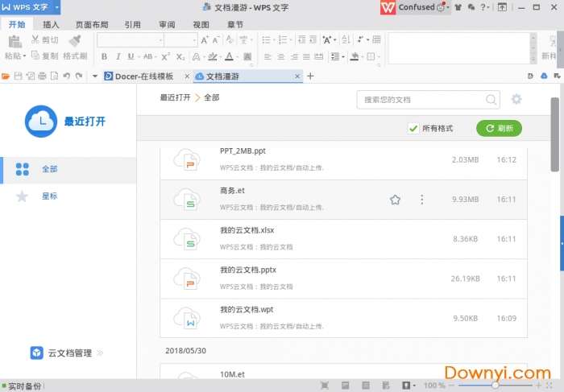Open the three-dot menu for 商务.et

(422, 200)
